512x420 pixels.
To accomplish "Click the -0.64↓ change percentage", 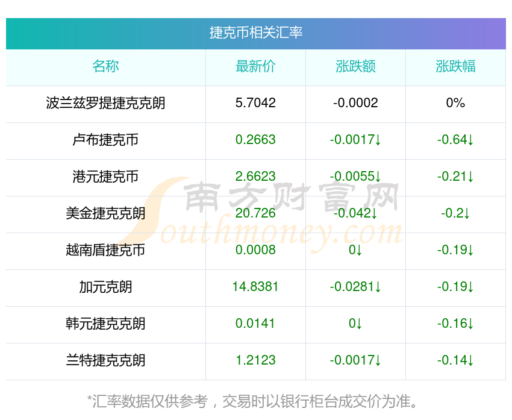I will pyautogui.click(x=455, y=140).
